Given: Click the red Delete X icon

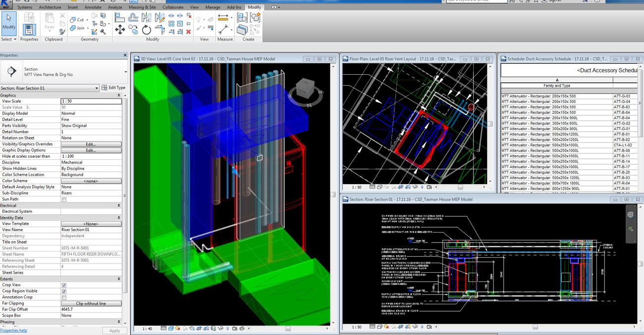Looking at the screenshot, I should click(x=188, y=32).
